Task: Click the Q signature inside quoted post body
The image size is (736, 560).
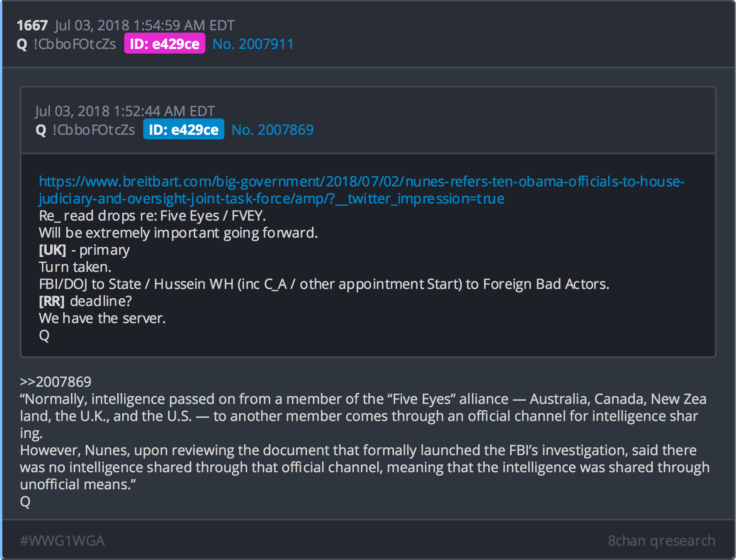Action: [44, 336]
